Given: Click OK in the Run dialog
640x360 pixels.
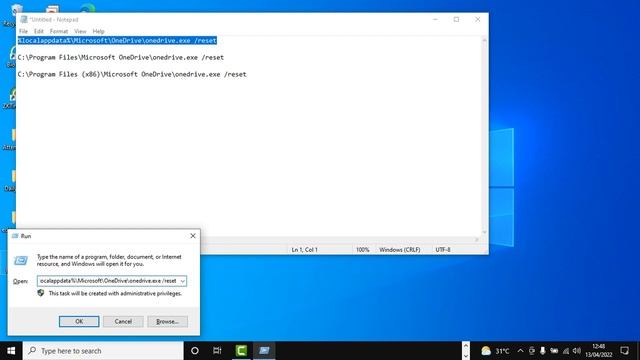Looking at the screenshot, I should (79, 321).
